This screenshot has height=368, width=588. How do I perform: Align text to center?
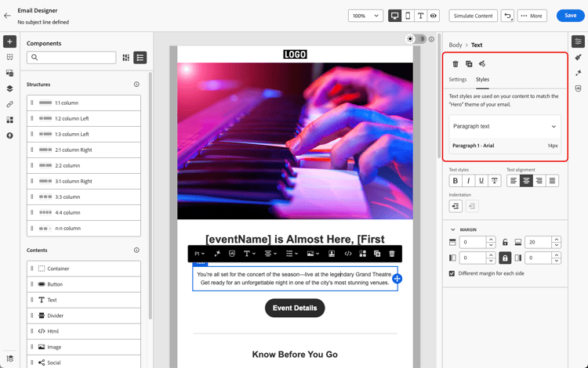click(x=526, y=181)
